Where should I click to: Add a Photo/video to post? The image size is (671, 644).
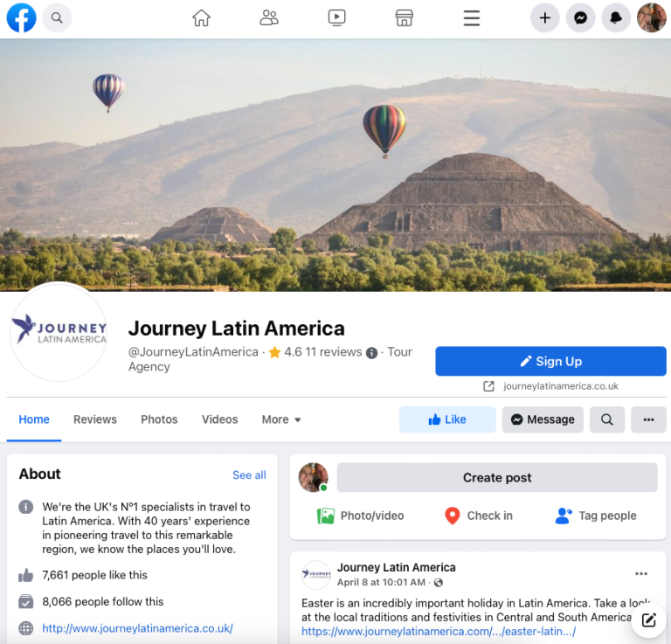coord(360,516)
